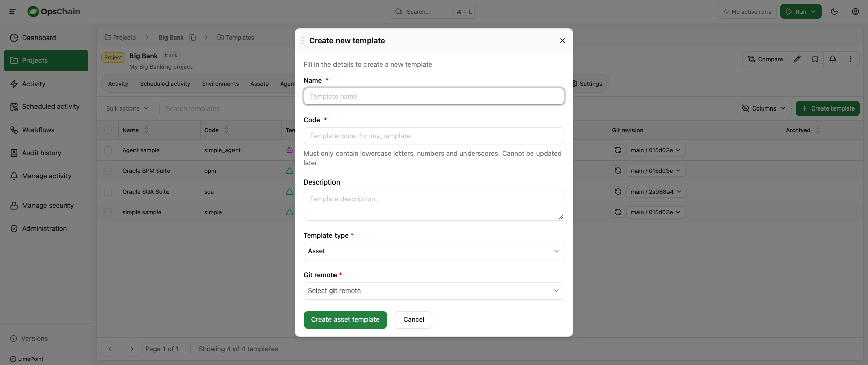Go to next page arrow
868x365 pixels.
tap(132, 349)
